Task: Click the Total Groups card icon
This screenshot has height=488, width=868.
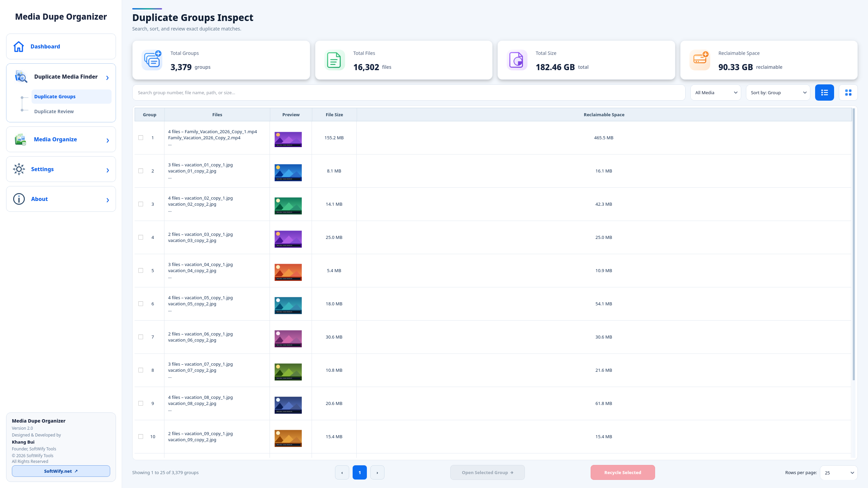Action: pyautogui.click(x=152, y=60)
